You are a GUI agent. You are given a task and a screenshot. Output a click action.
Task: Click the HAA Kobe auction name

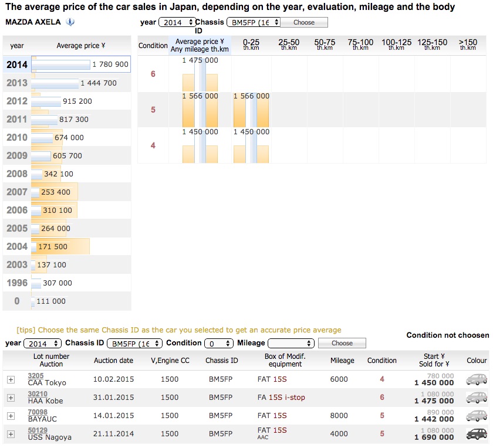point(45,401)
